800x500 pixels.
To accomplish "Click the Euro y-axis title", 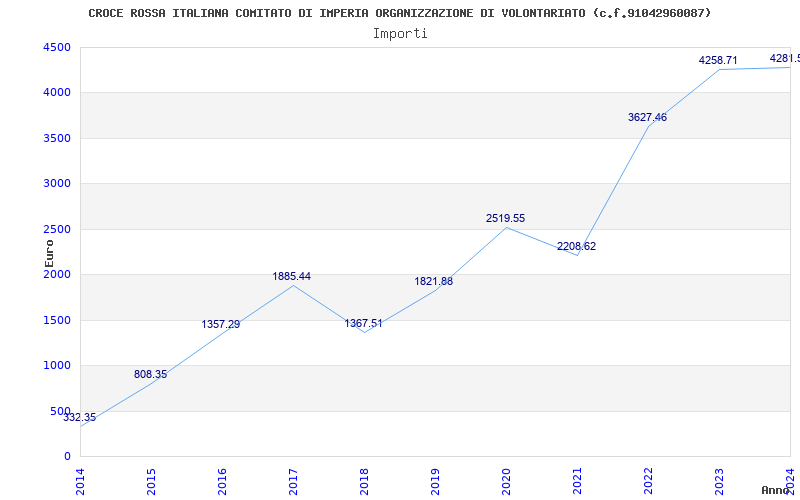I will tap(49, 253).
